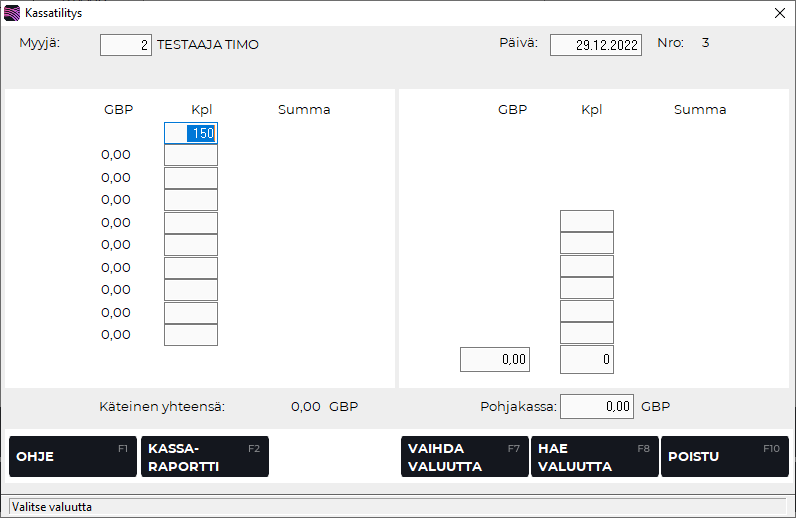Image resolution: width=796 pixels, height=518 pixels.
Task: Exit using the POISTU button
Action: coord(724,456)
